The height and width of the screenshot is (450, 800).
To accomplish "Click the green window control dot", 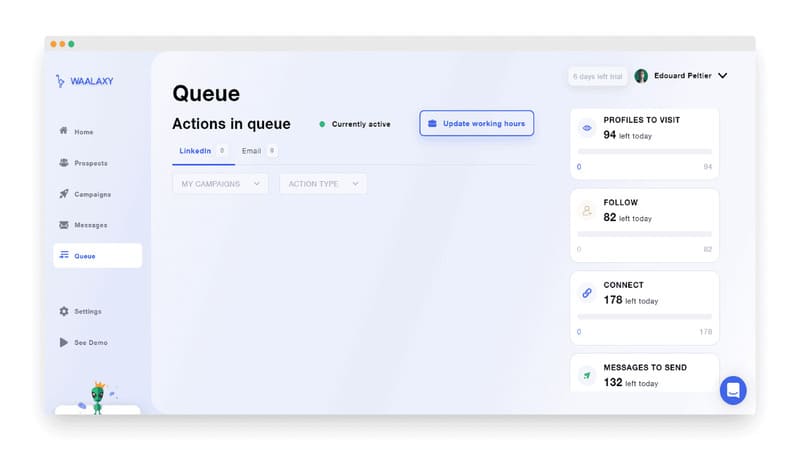I will (71, 44).
